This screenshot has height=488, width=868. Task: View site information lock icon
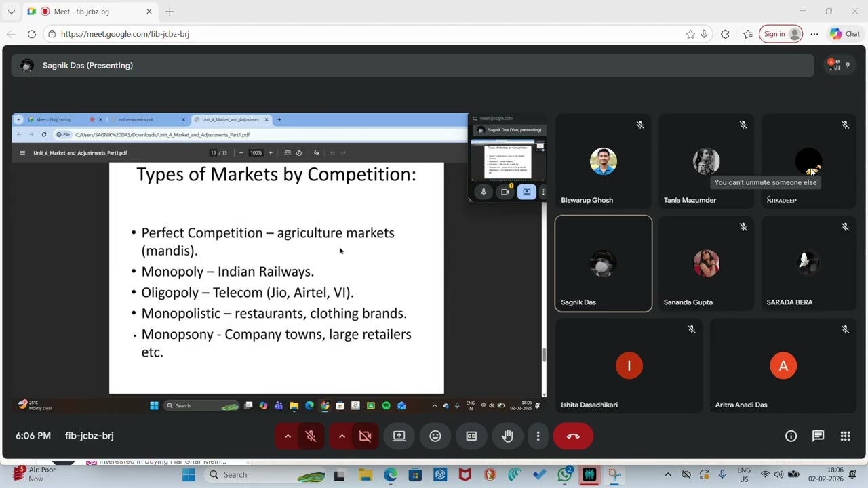click(x=52, y=34)
